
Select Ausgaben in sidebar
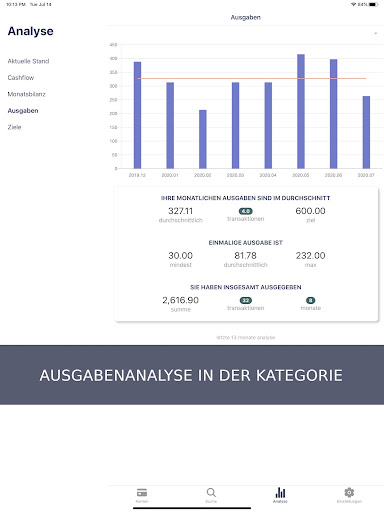(23, 111)
